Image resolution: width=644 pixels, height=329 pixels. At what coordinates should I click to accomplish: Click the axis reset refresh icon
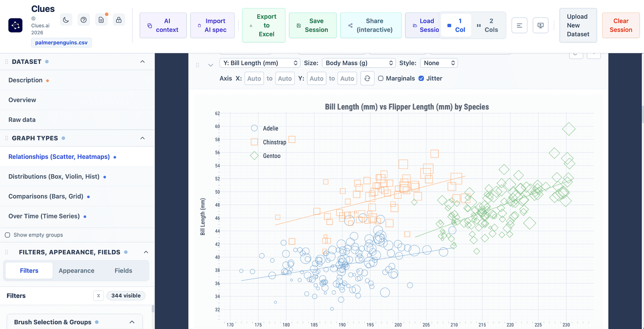point(367,78)
